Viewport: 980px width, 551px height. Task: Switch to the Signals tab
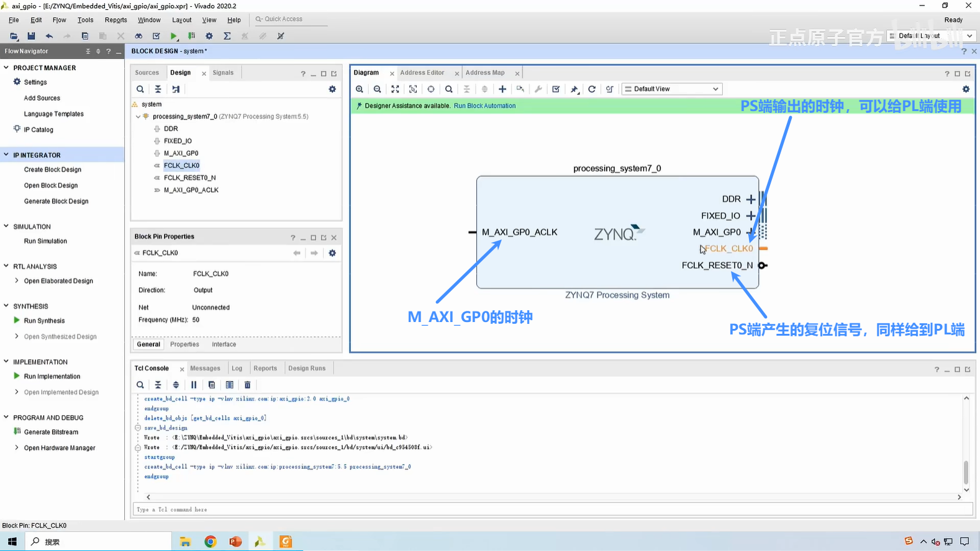click(223, 73)
